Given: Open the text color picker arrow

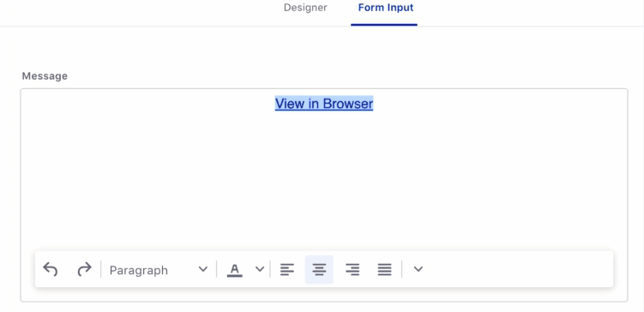Looking at the screenshot, I should [x=260, y=270].
